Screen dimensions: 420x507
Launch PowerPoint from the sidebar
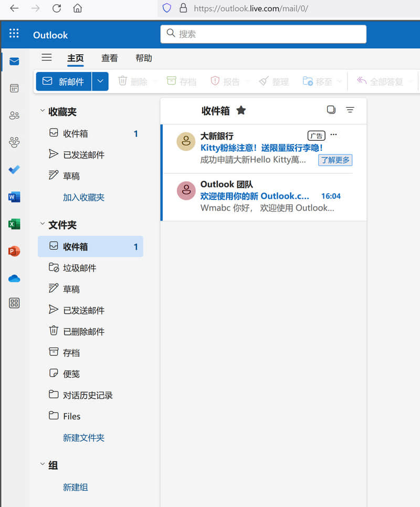14,251
